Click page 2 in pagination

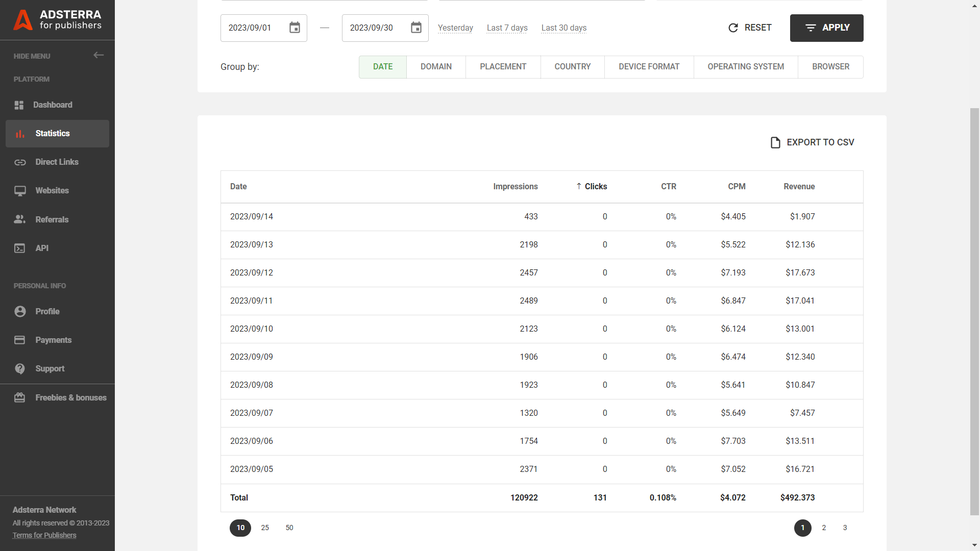coord(823,528)
